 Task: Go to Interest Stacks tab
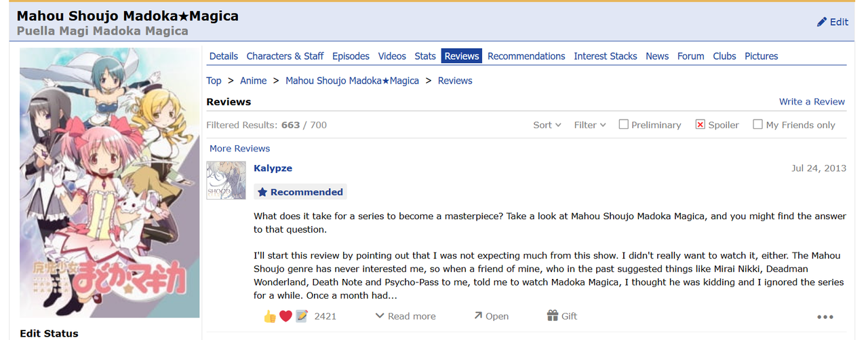pos(606,56)
